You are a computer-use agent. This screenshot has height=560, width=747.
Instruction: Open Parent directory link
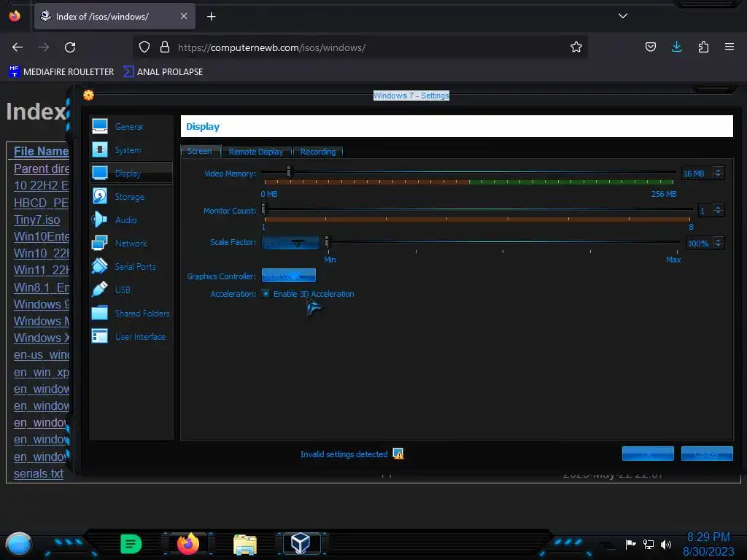point(42,168)
